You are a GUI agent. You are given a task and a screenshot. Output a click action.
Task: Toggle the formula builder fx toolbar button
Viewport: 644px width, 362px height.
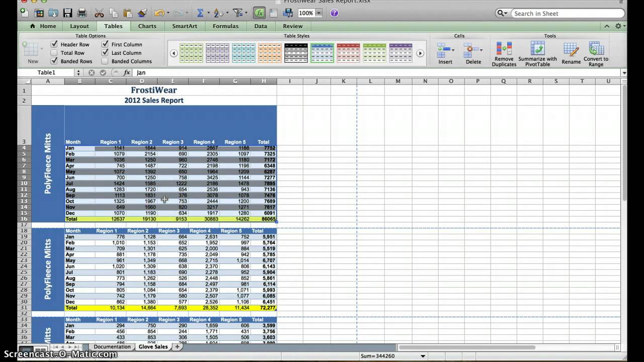pos(259,13)
